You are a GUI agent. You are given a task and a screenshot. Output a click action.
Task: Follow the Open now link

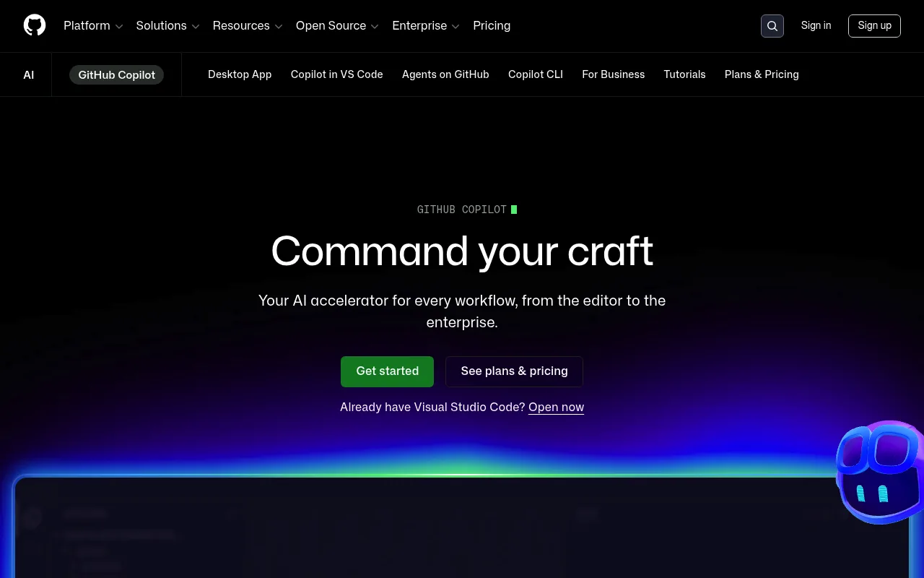click(x=556, y=407)
